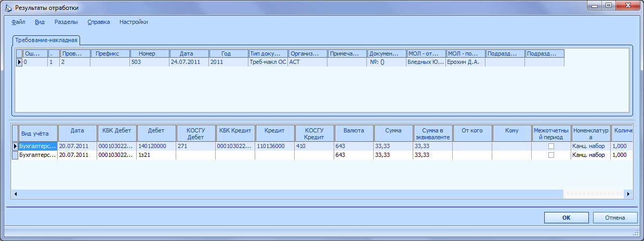Image resolution: width=644 pixels, height=241 pixels.
Task: Click the Валюта column header
Action: click(354, 133)
